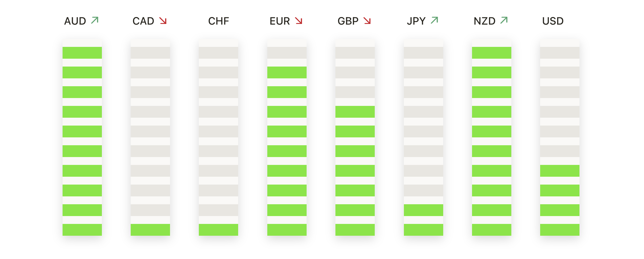Click the highest green bar in USD column

560,171
